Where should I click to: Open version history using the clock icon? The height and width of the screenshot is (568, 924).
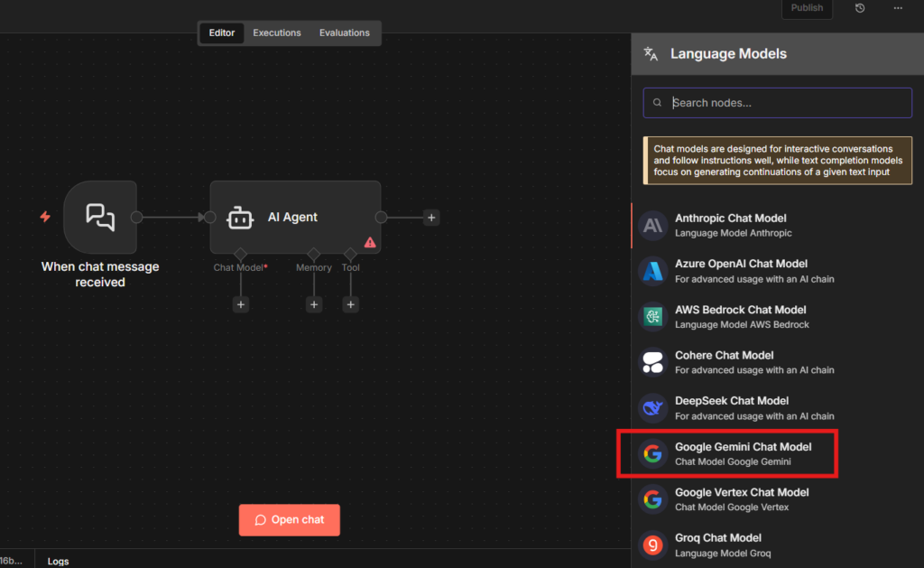click(859, 8)
